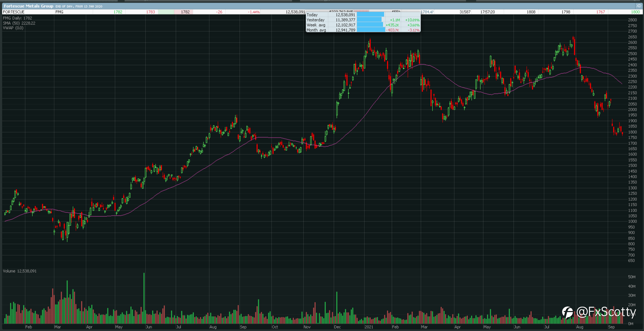Viewport: 644px width, 331px height.
Task: Click the 'END OF DAY, FROM 13 JAN 2020' subtitle
Action: (79, 7)
